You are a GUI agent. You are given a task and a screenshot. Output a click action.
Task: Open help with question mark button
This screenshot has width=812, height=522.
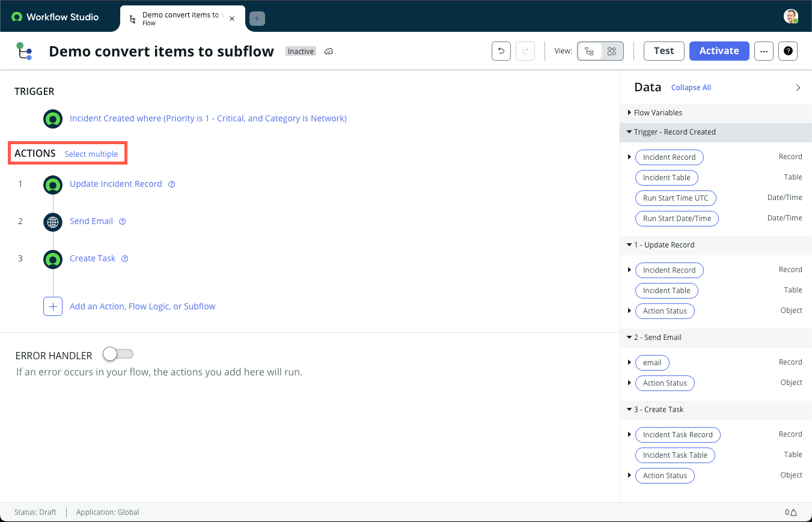(x=788, y=51)
